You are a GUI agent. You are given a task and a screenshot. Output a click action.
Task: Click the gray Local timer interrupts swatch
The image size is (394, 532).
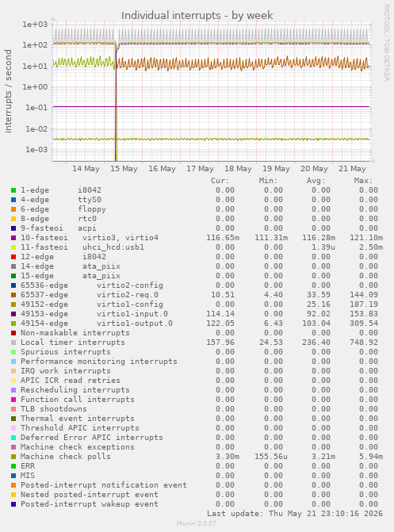[x=13, y=343]
